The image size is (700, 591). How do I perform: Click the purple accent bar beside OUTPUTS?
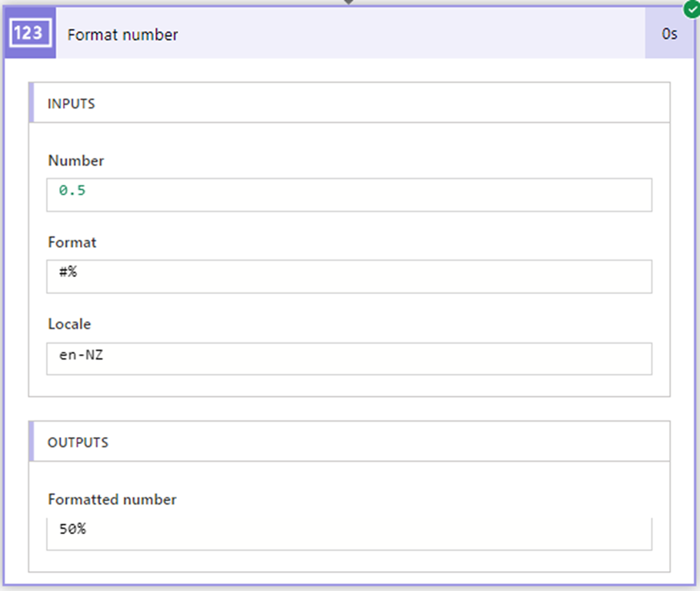[31, 442]
